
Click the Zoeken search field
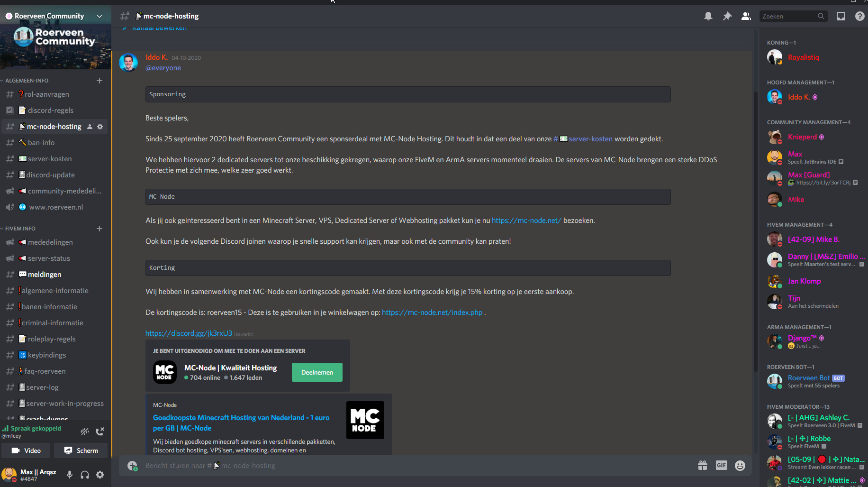coord(789,16)
